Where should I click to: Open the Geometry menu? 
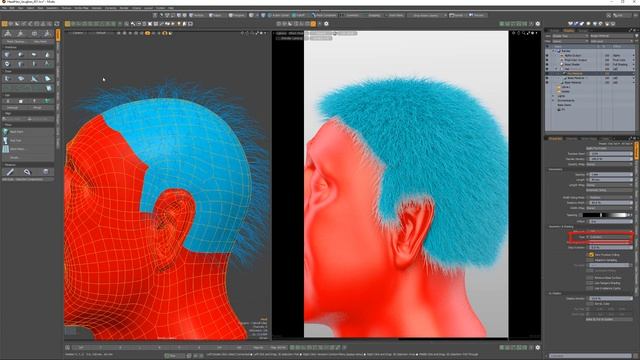tap(52, 8)
